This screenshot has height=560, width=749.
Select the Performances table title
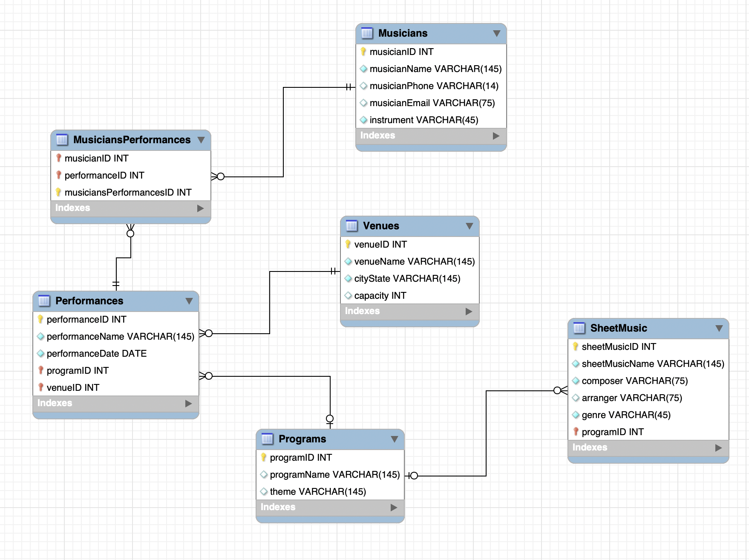pyautogui.click(x=89, y=301)
